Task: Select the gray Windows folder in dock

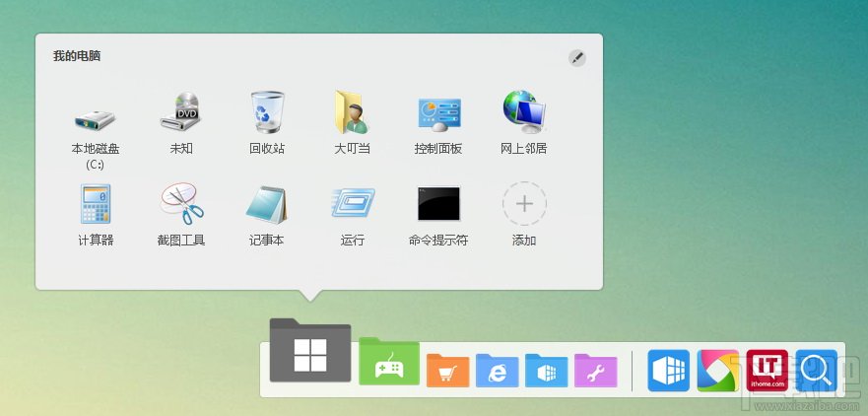Action: pyautogui.click(x=310, y=350)
